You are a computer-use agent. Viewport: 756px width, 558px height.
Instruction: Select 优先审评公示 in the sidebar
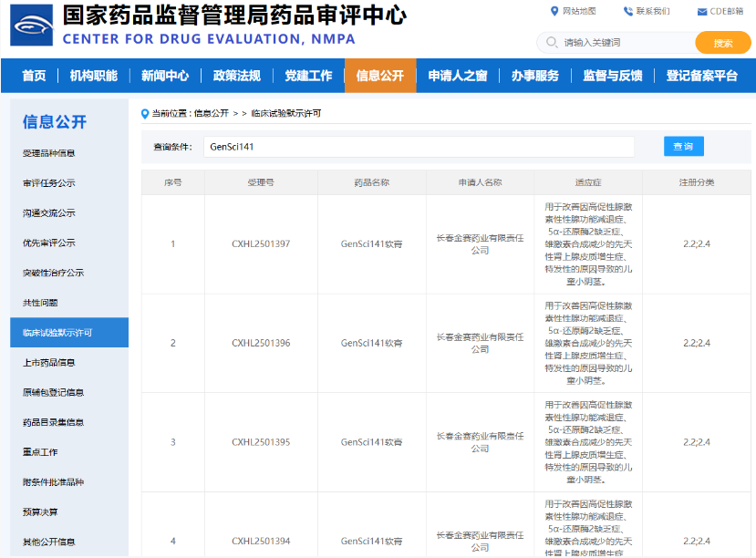(x=48, y=243)
